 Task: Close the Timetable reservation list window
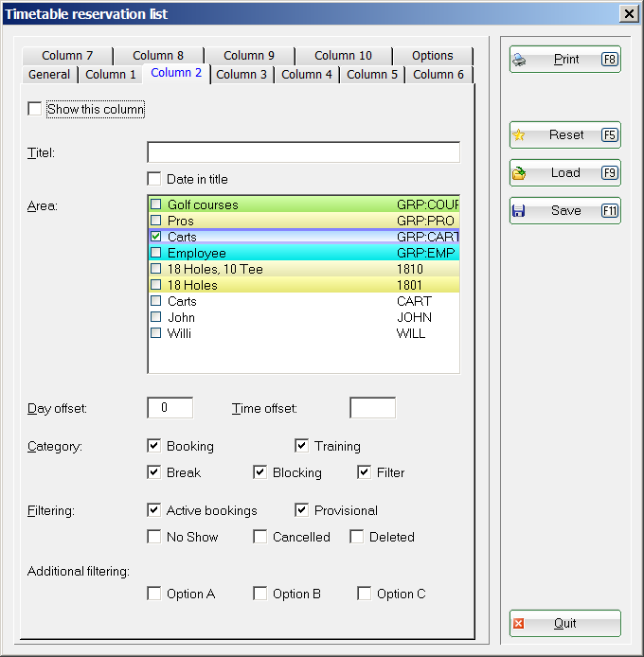click(628, 13)
